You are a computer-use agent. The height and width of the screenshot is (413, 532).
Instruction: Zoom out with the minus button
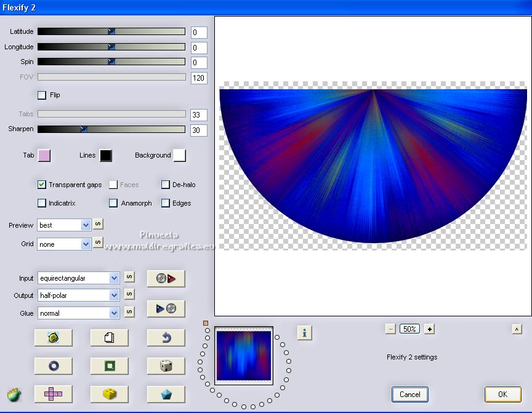tap(390, 329)
